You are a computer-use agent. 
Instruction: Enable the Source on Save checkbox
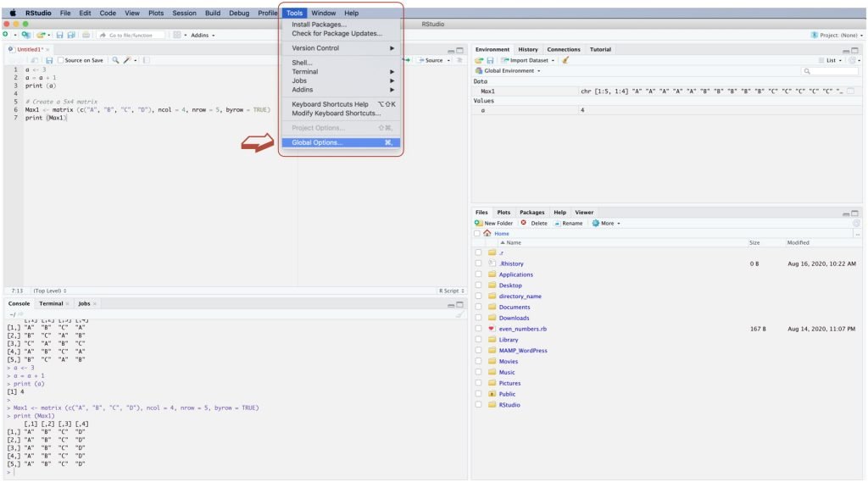pyautogui.click(x=60, y=60)
